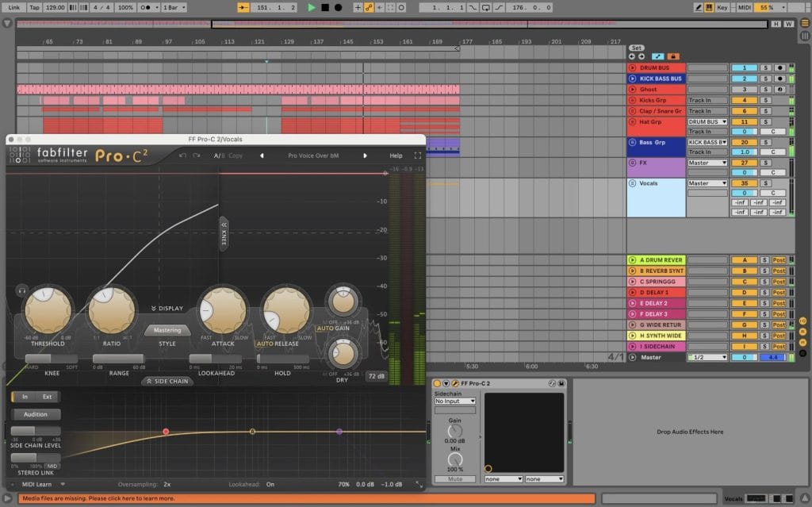Go to the next preset arrow
Image resolution: width=812 pixels, height=507 pixels.
(365, 156)
